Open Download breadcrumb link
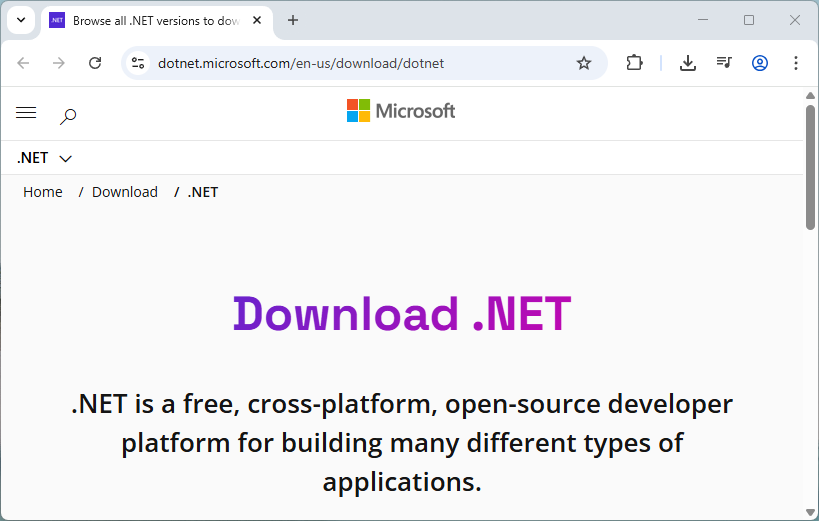 [125, 192]
